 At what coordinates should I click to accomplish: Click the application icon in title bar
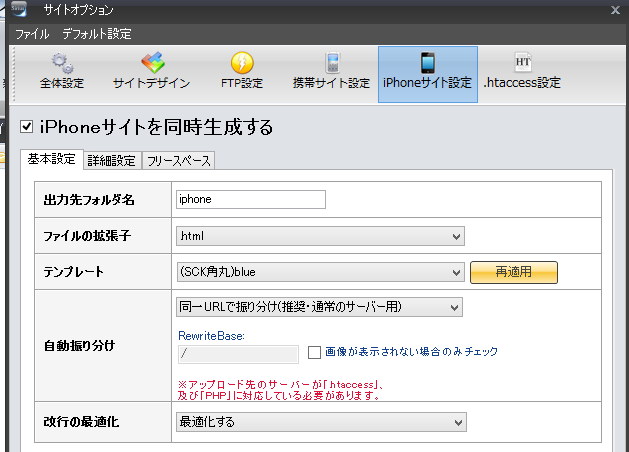click(x=18, y=8)
